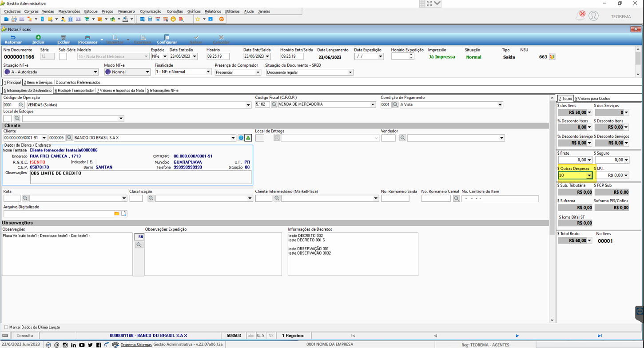Viewport: 644px width, 348px height.
Task: Switch to 2 Itens e Serviços tab
Action: click(38, 82)
